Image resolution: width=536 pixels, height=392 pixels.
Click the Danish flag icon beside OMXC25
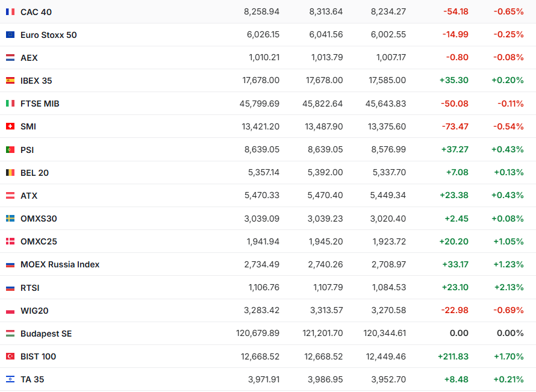10,241
